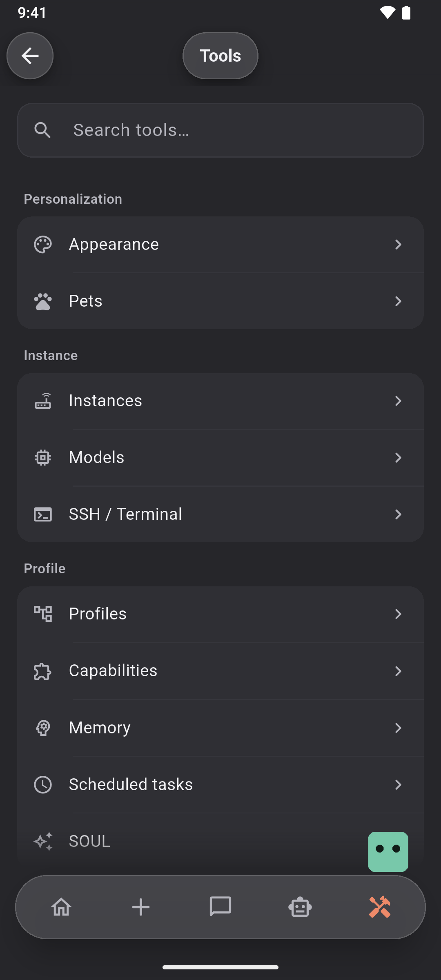Open Capabilities settings
The height and width of the screenshot is (980, 441).
pyautogui.click(x=220, y=671)
